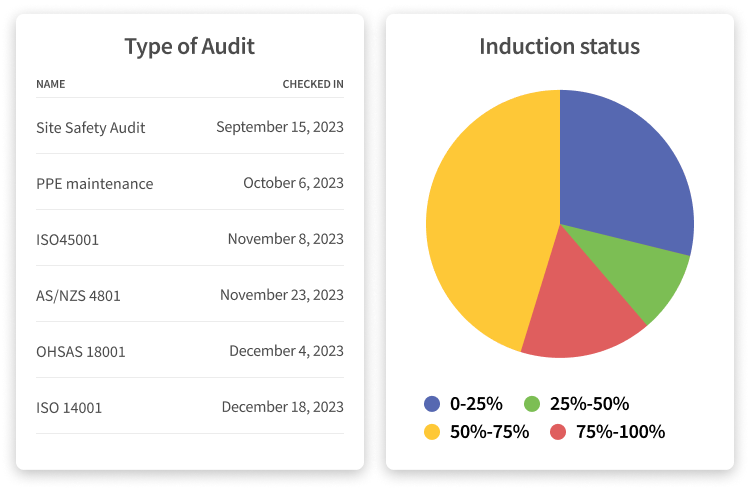Click the green legend dot for 25%-50%
Viewport: 750px width, 489px height.
(x=532, y=404)
